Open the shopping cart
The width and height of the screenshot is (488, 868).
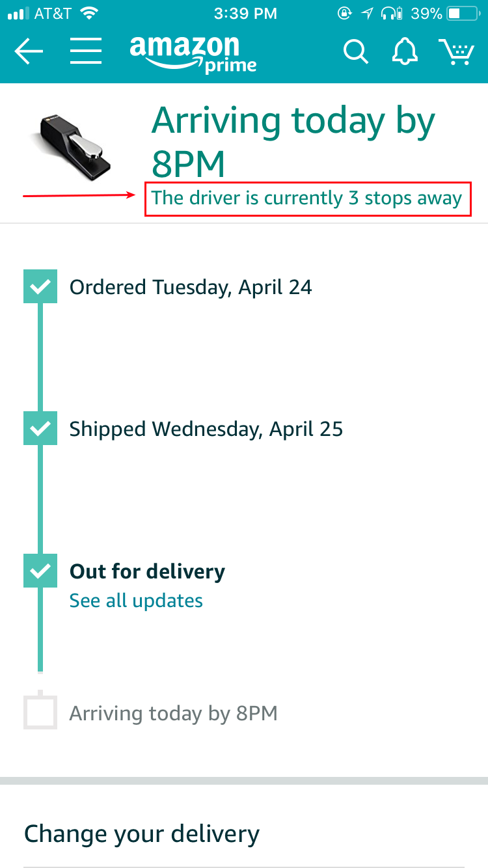tap(456, 51)
